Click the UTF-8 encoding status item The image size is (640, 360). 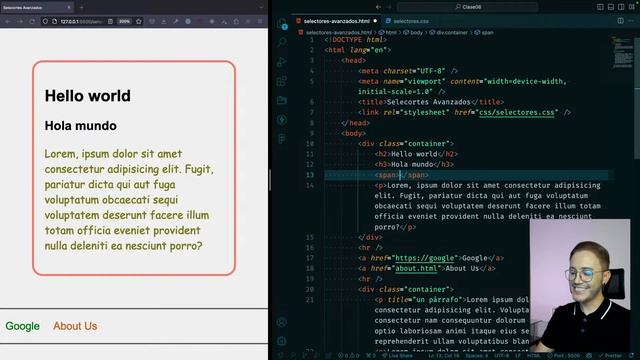[501, 356]
